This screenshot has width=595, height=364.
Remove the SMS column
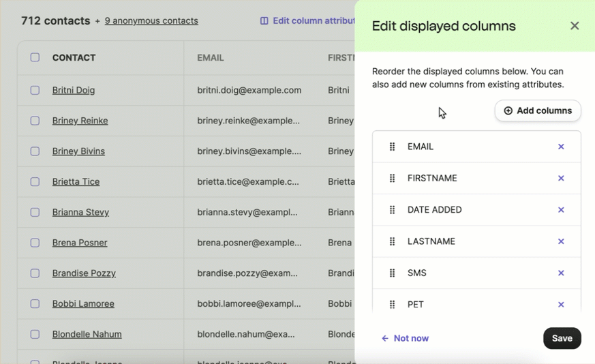[x=561, y=273]
